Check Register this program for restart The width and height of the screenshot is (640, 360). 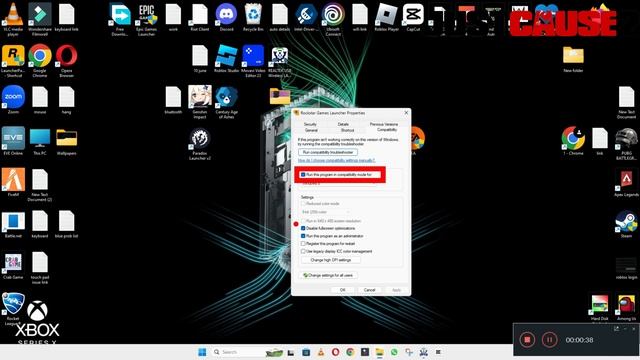click(x=303, y=244)
